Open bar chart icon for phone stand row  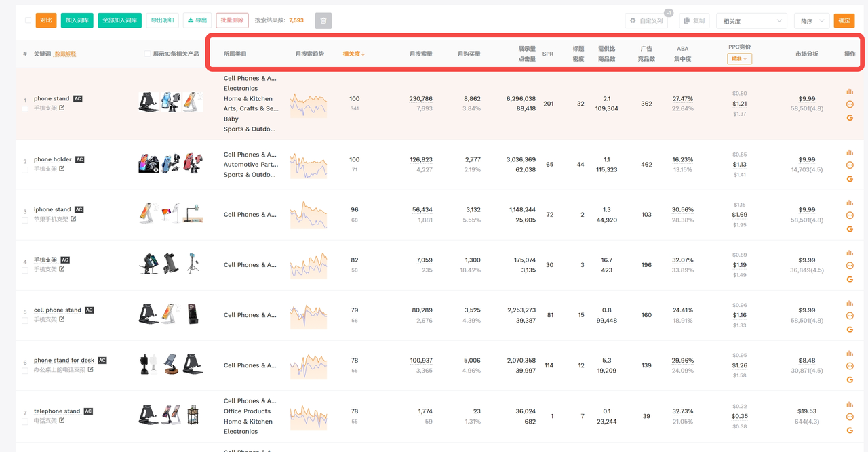(850, 91)
